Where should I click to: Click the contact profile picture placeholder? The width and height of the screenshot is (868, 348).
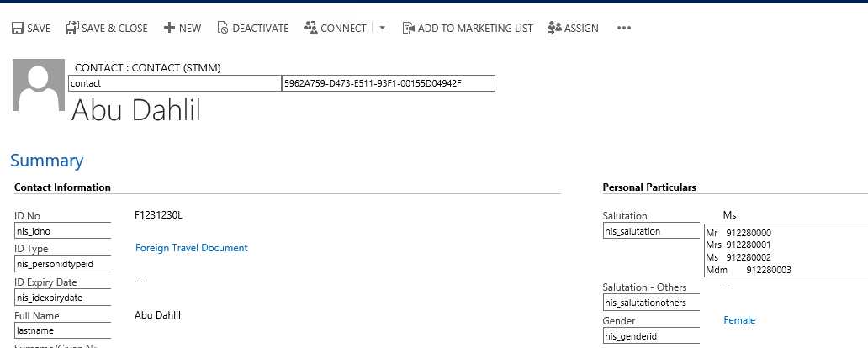(39, 85)
